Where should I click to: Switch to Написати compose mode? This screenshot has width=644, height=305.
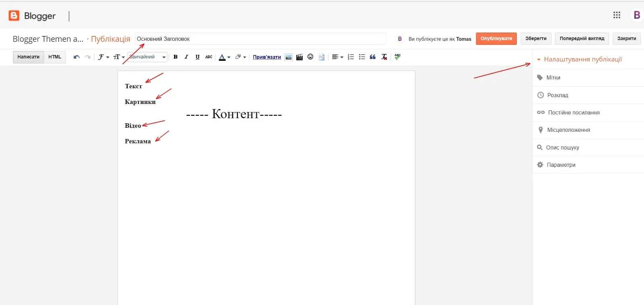point(28,57)
